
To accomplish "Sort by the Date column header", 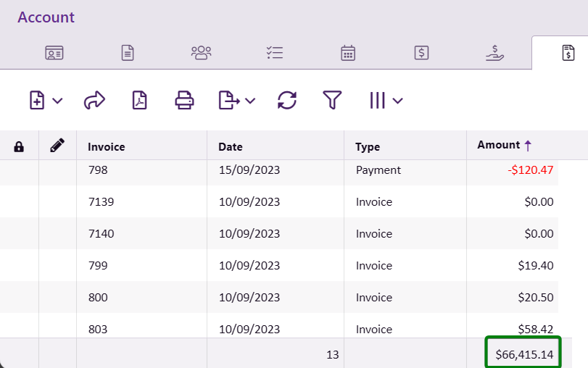I will pyautogui.click(x=231, y=147).
